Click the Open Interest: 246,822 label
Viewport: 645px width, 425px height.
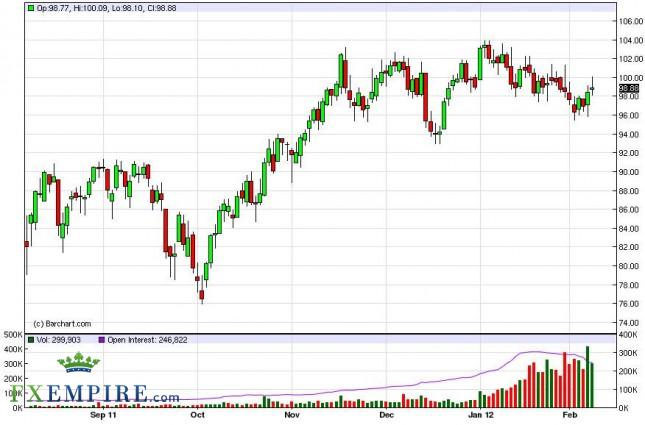(x=147, y=340)
